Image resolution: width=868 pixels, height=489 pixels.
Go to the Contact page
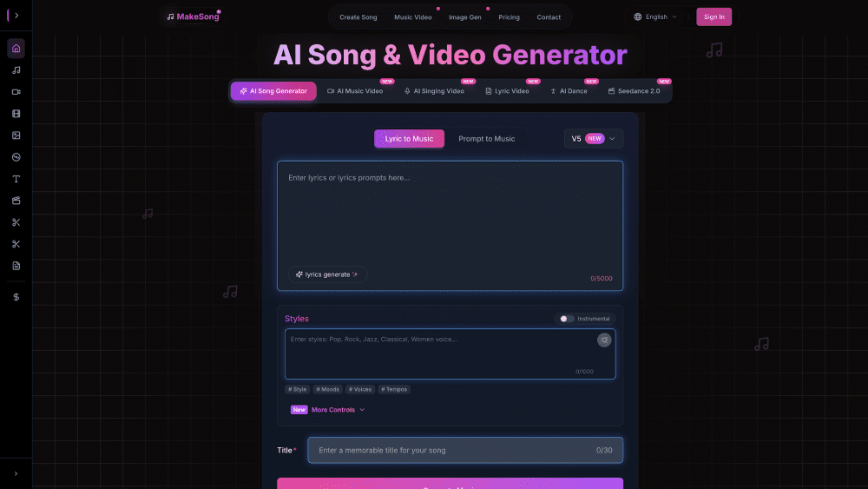click(x=549, y=17)
